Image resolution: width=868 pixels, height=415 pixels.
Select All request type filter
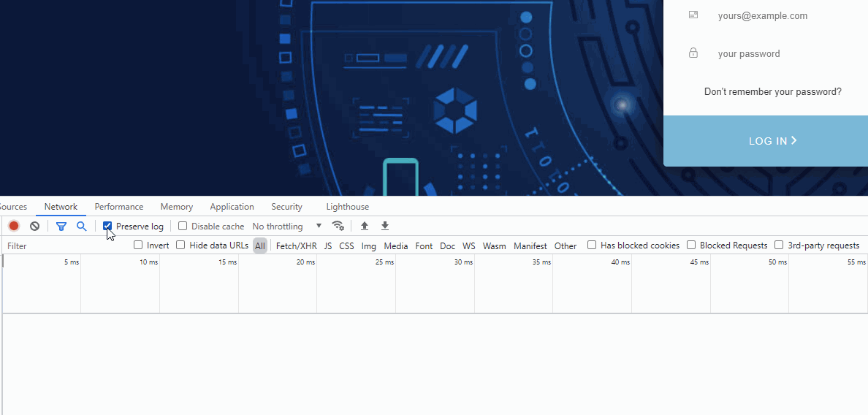260,245
